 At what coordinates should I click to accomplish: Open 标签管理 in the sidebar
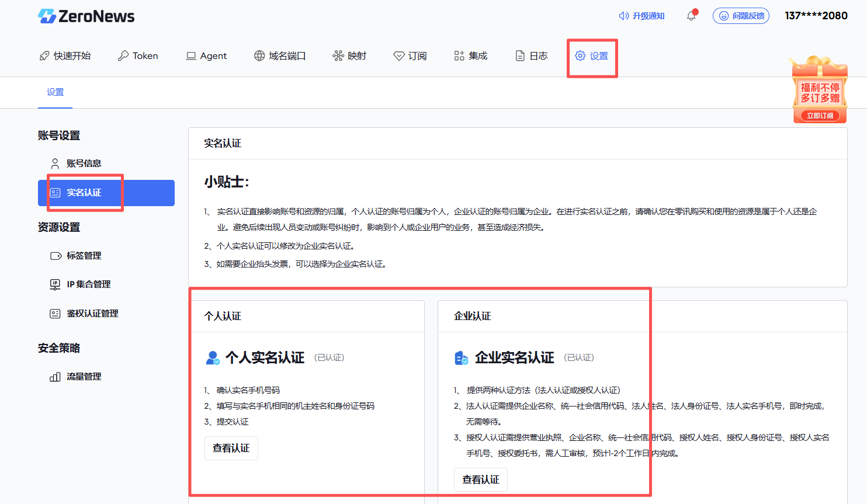point(84,256)
